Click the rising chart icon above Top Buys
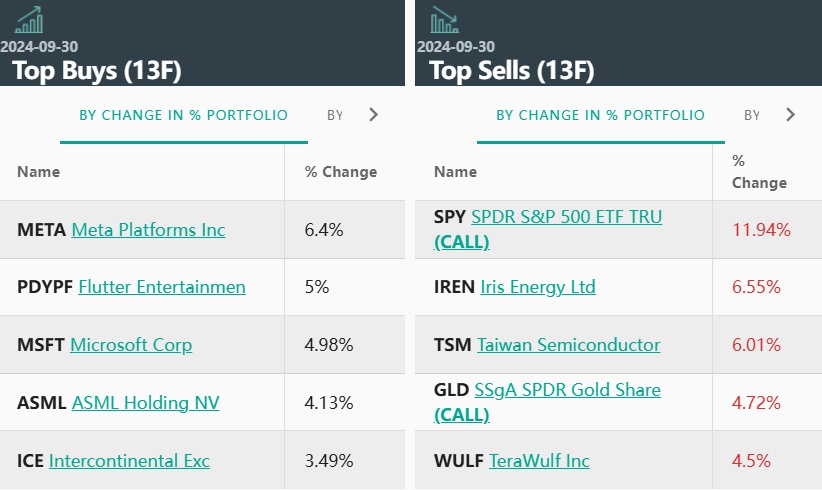Image resolution: width=822 pixels, height=490 pixels. [28, 20]
